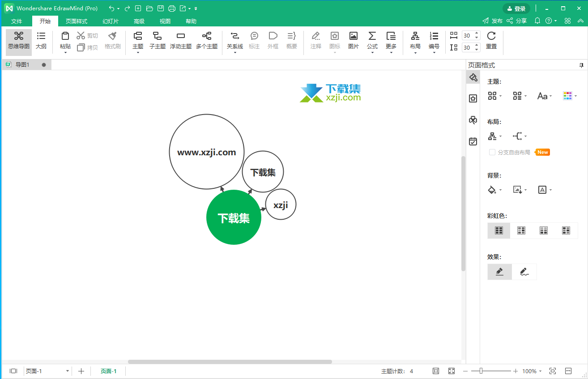Expand the theme style dropdown
588x379 pixels.
click(494, 96)
